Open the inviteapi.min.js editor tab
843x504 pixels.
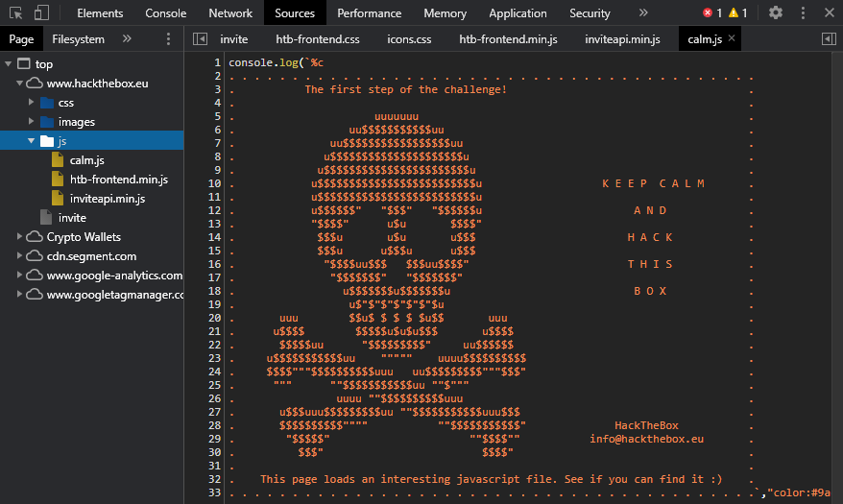click(622, 39)
